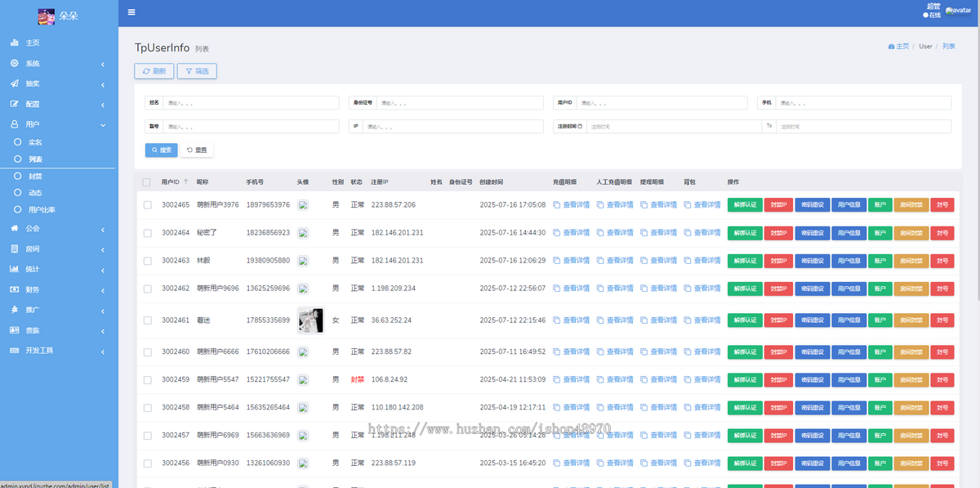Viewport: 980px width, 488px height.
Task: Click the avatar thumbnail of user 3002461
Action: point(310,320)
